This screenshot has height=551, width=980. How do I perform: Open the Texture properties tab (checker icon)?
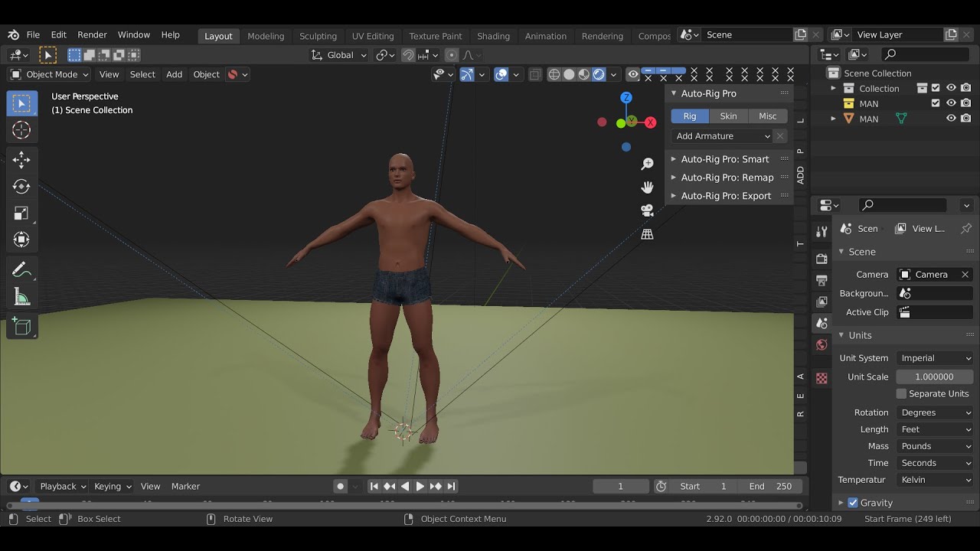pyautogui.click(x=822, y=378)
